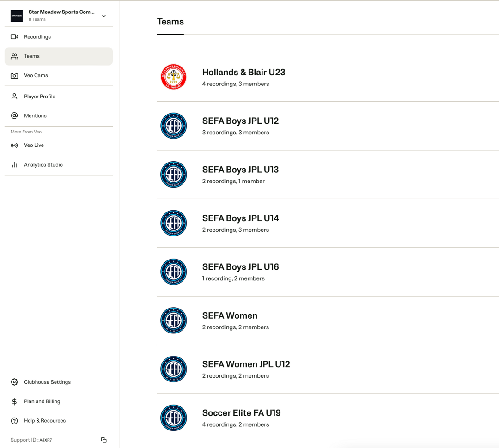Click the Star Meadow club logo

(17, 15)
